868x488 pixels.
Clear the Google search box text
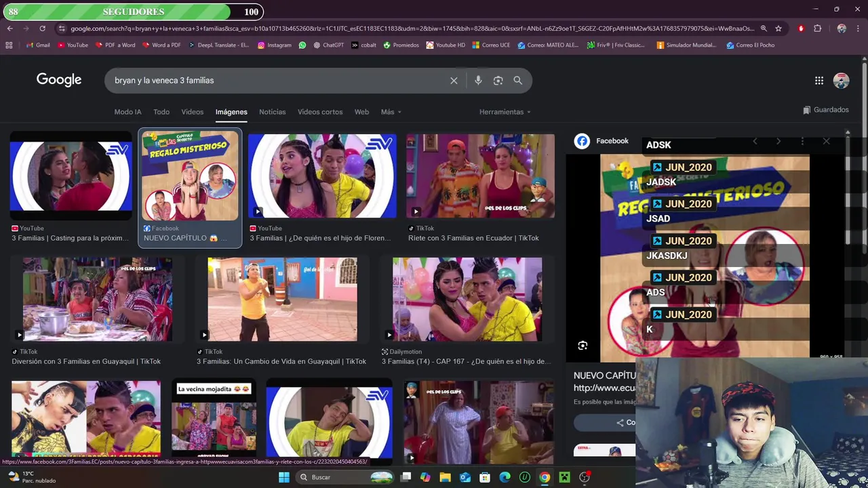coord(454,81)
